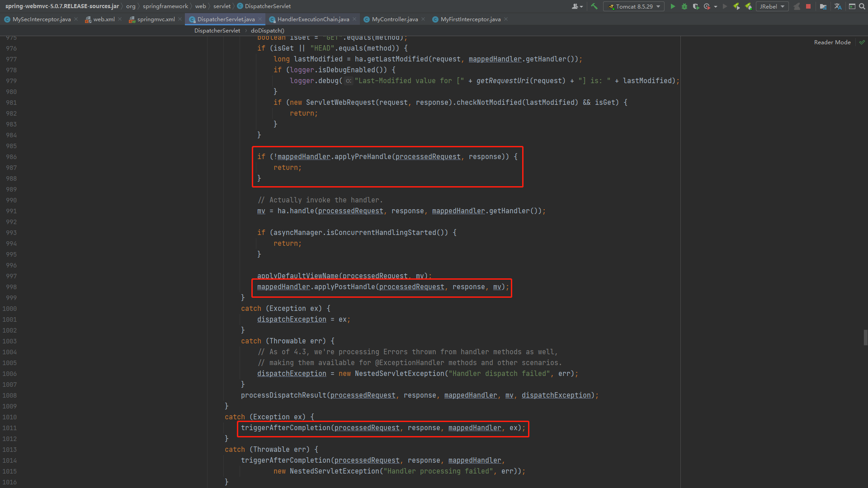Close the MyFirstInterceptor.java tab
868x488 pixels.
click(506, 19)
